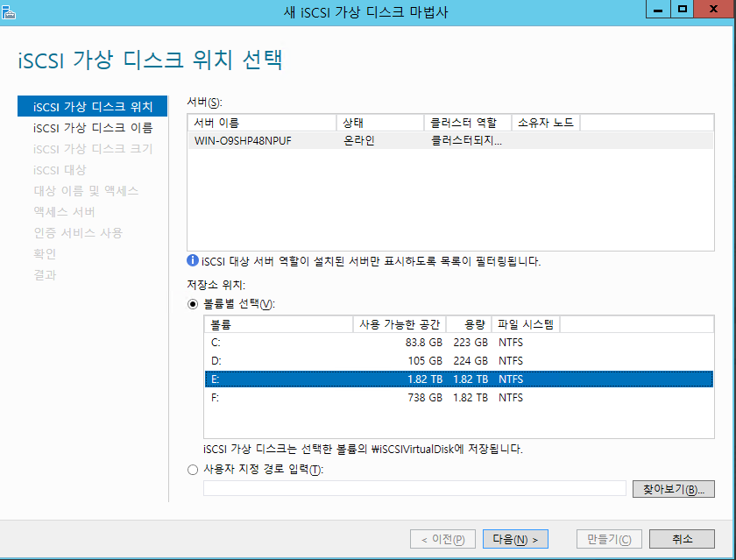Sort by 사용 가능한 공간 column header
The height and width of the screenshot is (560, 736).
tap(399, 324)
